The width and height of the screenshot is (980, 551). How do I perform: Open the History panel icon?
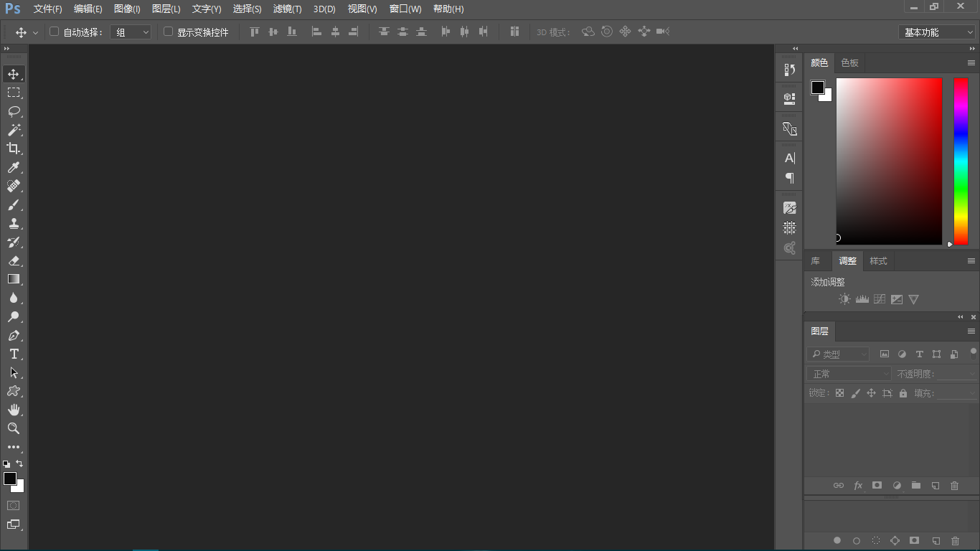point(790,70)
